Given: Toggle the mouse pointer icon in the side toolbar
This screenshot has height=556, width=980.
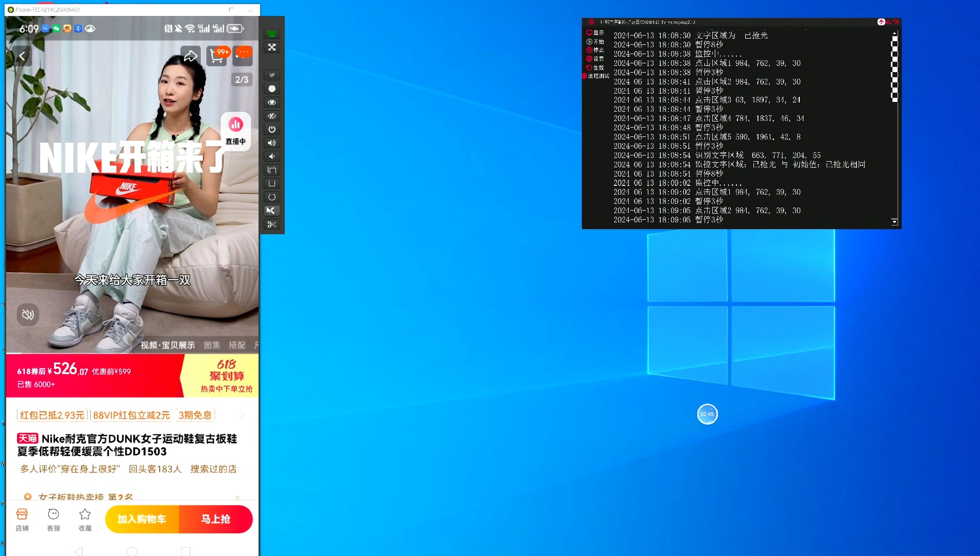Looking at the screenshot, I should (271, 211).
